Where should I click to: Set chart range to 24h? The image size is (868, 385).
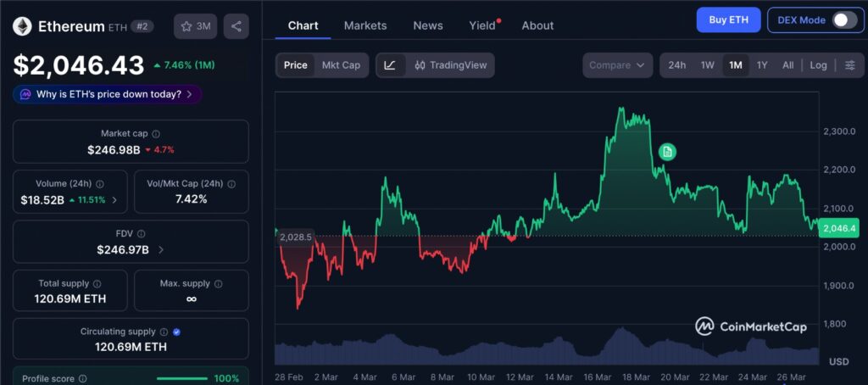[x=677, y=65]
